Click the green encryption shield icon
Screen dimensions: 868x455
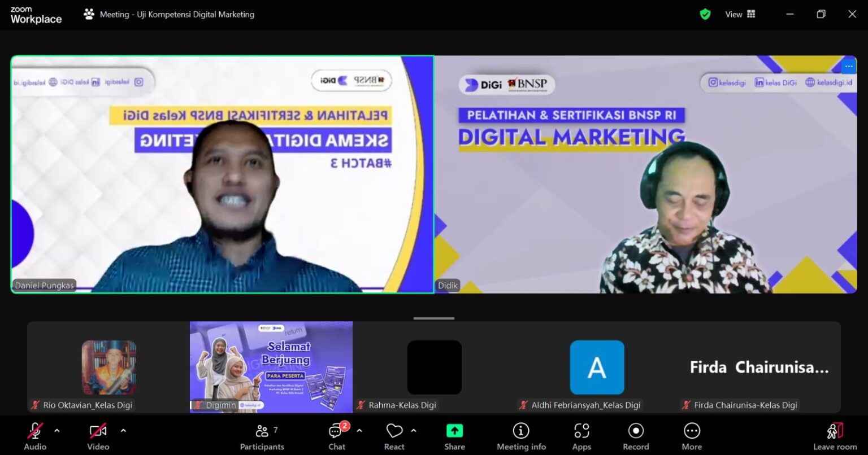(x=705, y=14)
